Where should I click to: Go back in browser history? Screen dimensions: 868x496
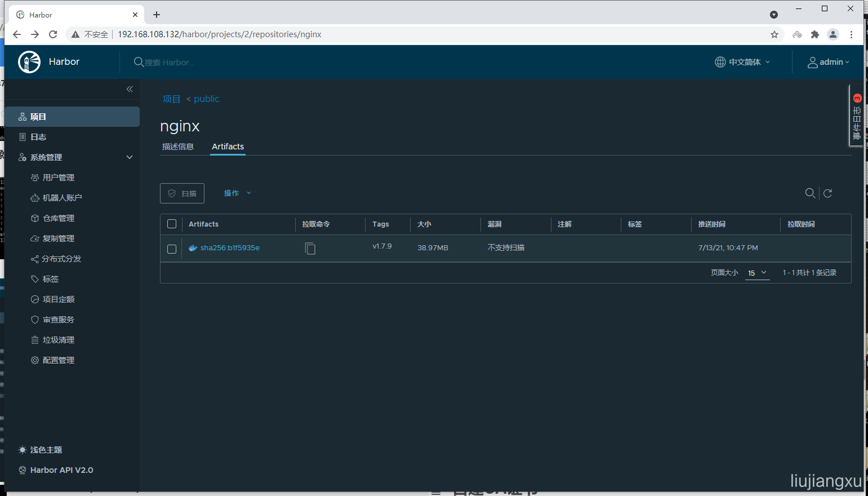(x=17, y=34)
